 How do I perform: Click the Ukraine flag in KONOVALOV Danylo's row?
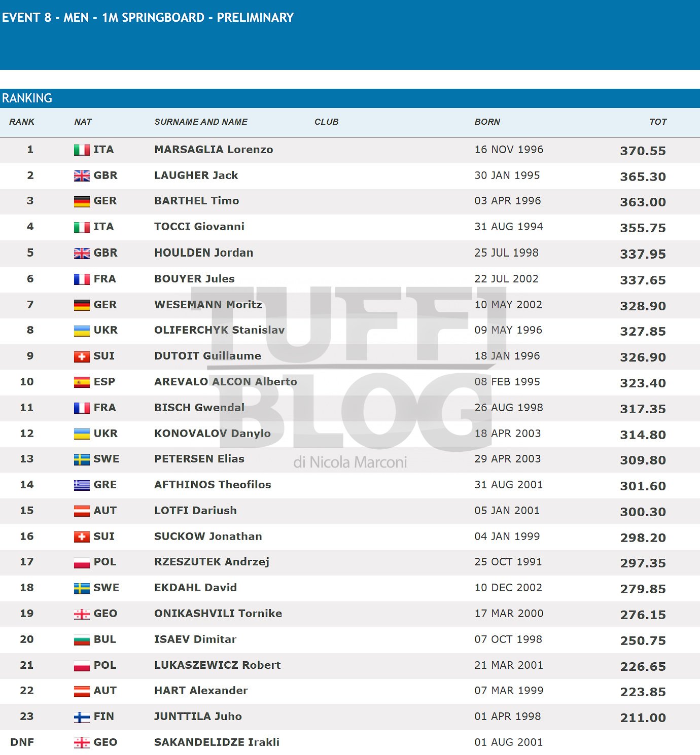[x=82, y=434]
